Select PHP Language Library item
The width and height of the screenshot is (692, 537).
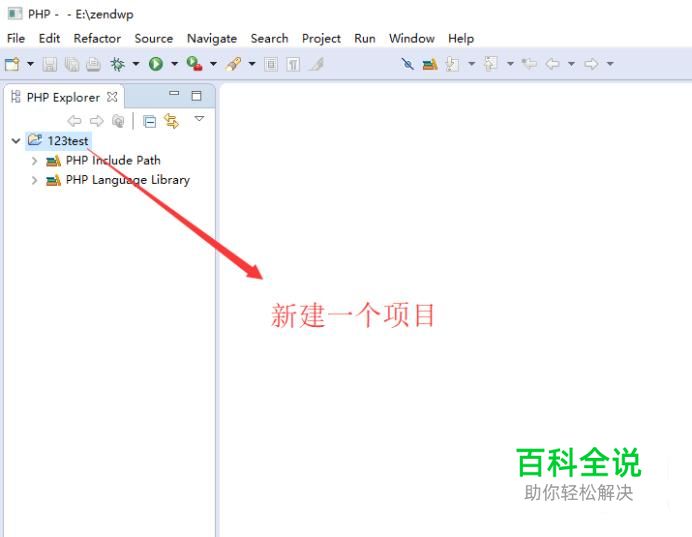click(x=128, y=180)
